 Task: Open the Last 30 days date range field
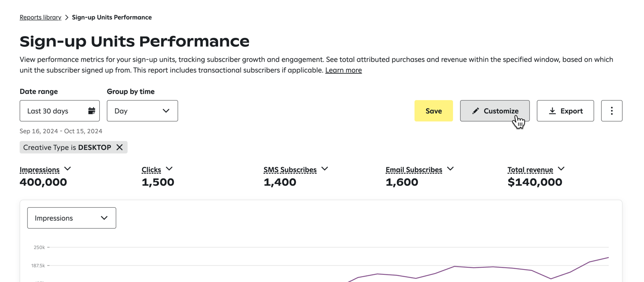tap(60, 111)
